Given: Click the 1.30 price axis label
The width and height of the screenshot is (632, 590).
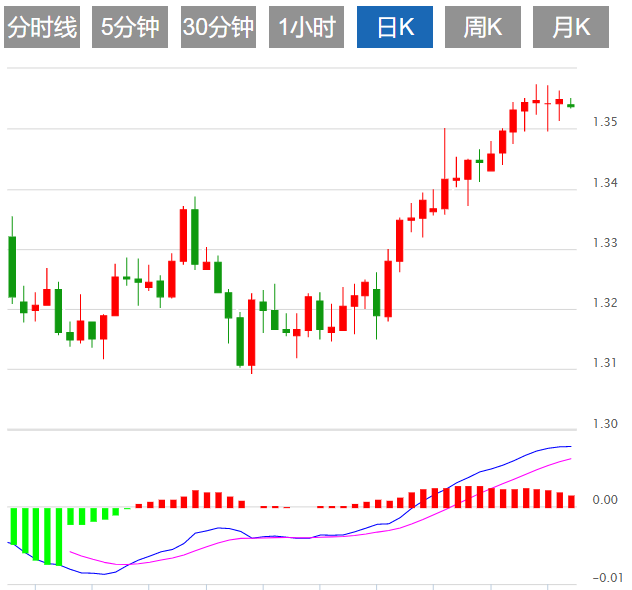Looking at the screenshot, I should click(605, 424).
